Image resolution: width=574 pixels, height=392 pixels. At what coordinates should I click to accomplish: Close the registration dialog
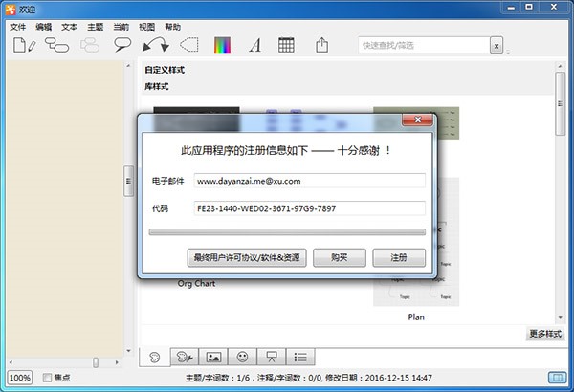(417, 120)
